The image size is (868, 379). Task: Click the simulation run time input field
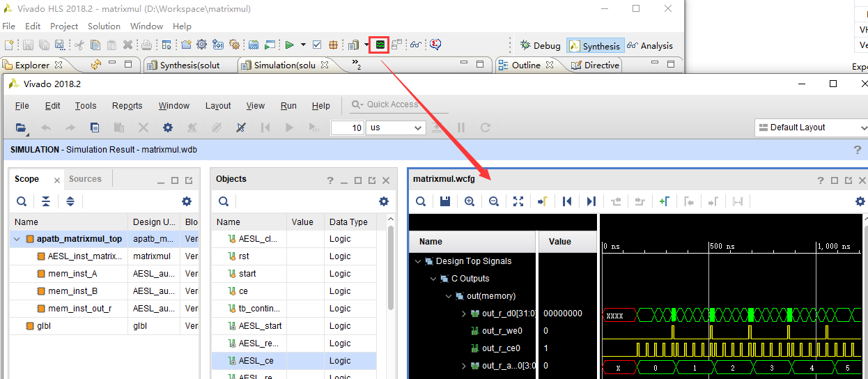[x=346, y=127]
